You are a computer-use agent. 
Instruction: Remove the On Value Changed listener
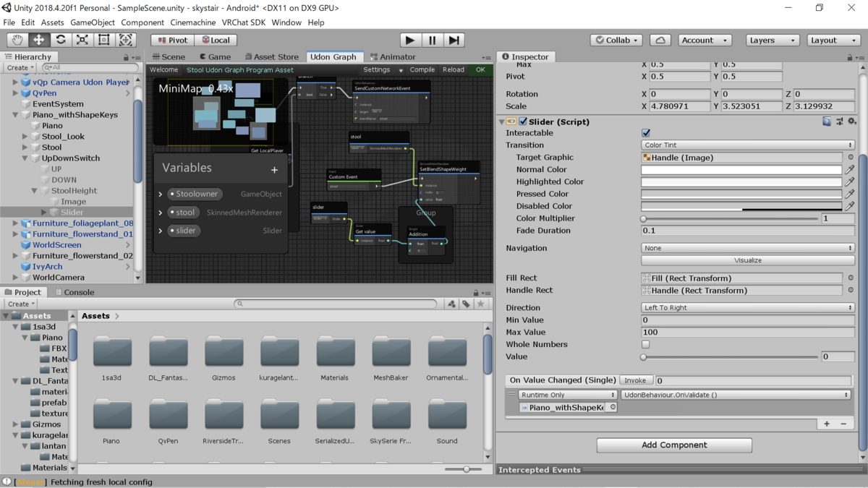(x=843, y=424)
